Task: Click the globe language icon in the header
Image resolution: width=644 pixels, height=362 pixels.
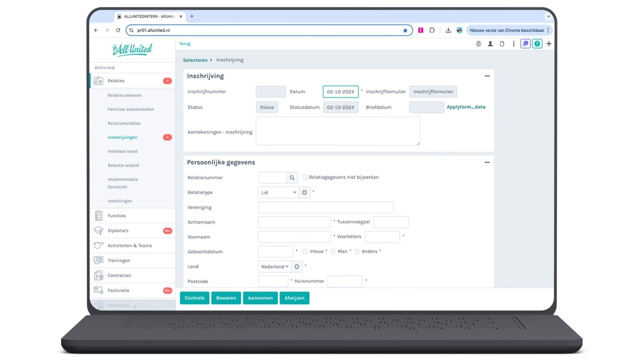Action: click(478, 44)
